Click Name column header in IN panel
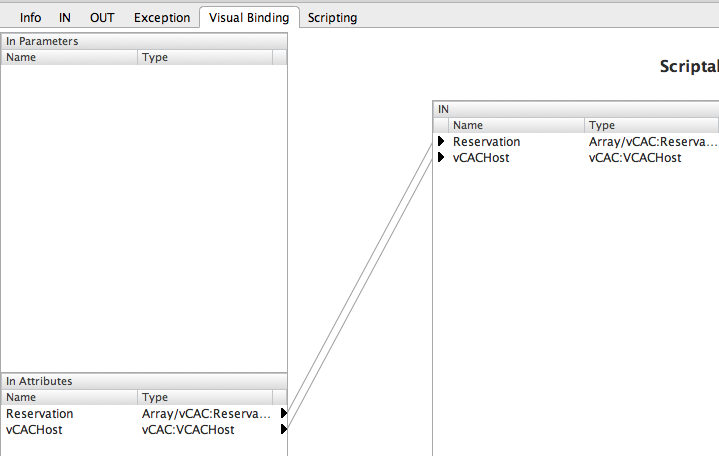The height and width of the screenshot is (456, 719). coord(515,125)
